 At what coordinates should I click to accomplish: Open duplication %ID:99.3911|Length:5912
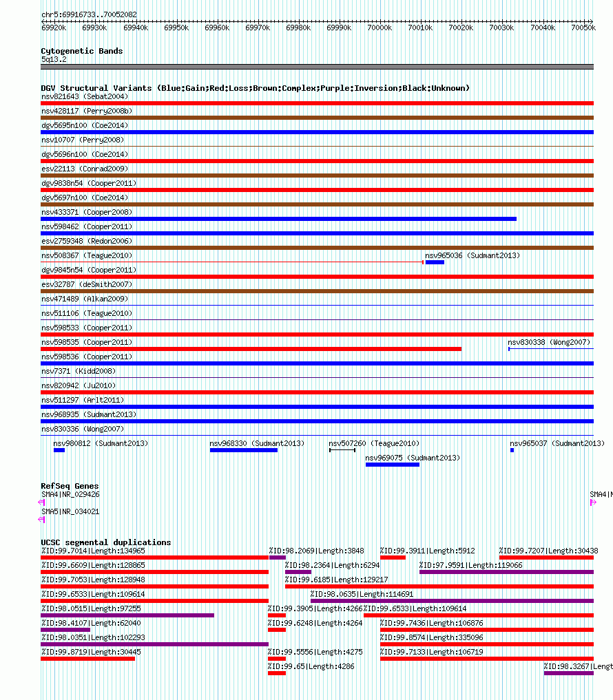(x=427, y=551)
